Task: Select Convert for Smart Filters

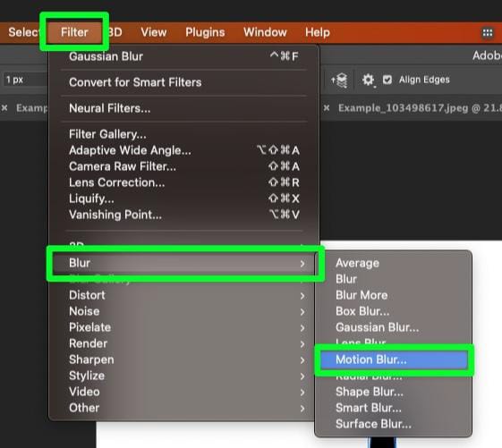Action: [184, 82]
